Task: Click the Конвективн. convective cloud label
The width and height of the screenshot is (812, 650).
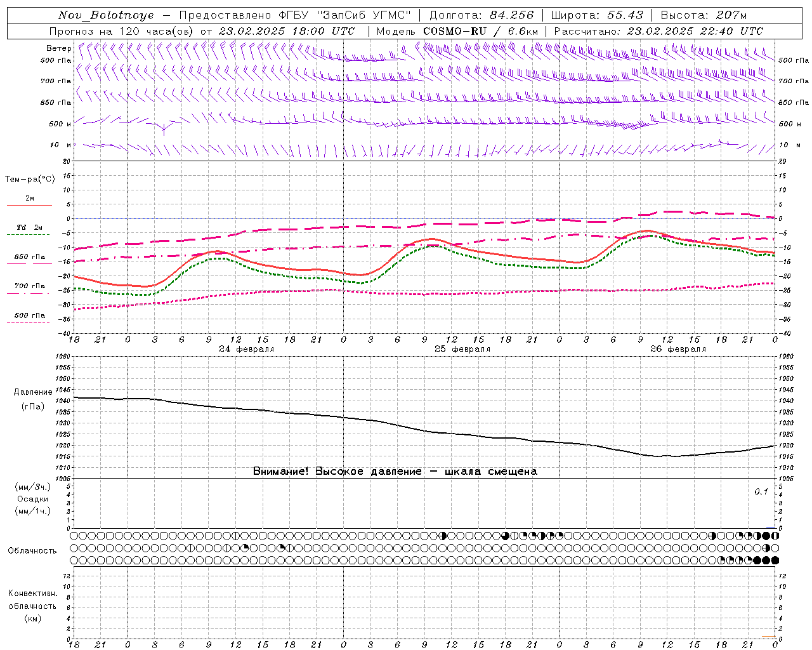Action: pos(32,594)
